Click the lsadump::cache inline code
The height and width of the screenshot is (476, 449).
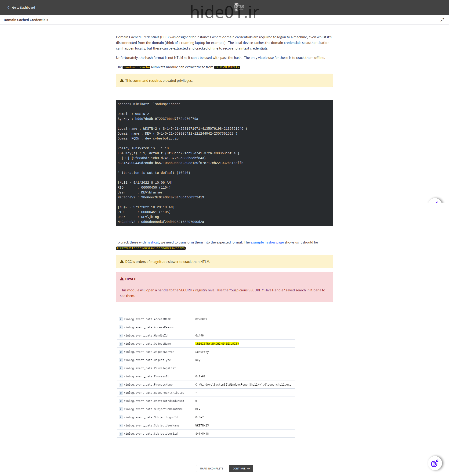136,67
